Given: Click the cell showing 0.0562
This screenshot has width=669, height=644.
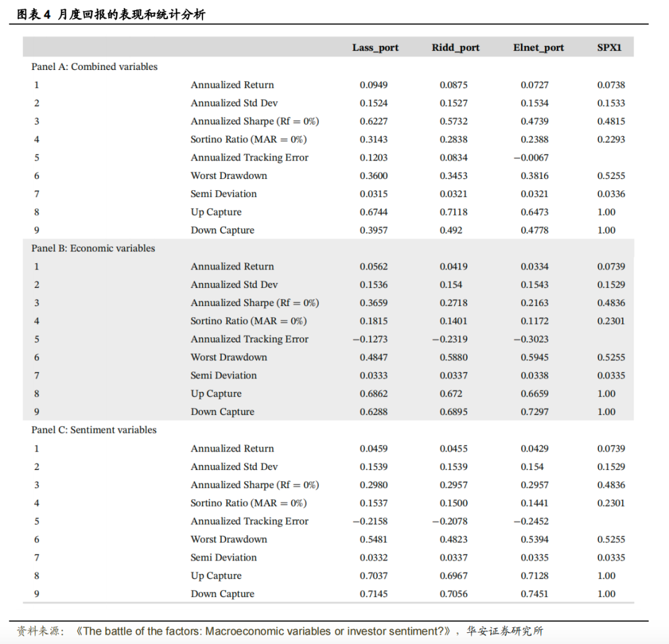Looking at the screenshot, I should coord(374,266).
